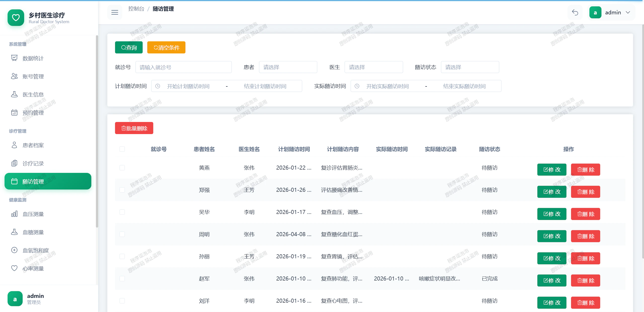
Task: Open the 患者 select dropdown
Action: pyautogui.click(x=288, y=67)
